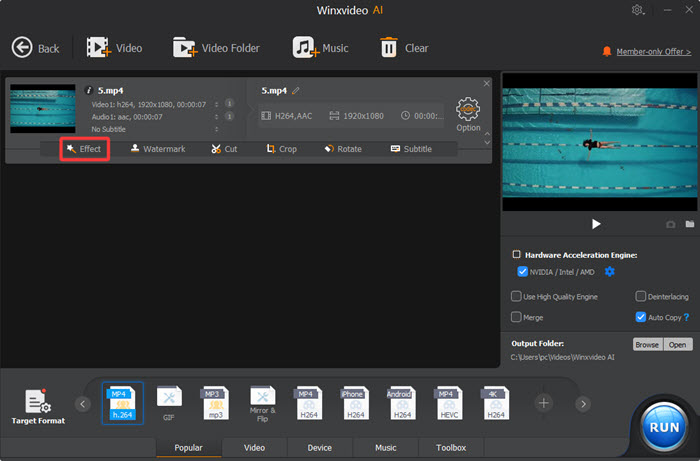Add a Music file
Image resolution: width=700 pixels, height=461 pixels.
(320, 48)
